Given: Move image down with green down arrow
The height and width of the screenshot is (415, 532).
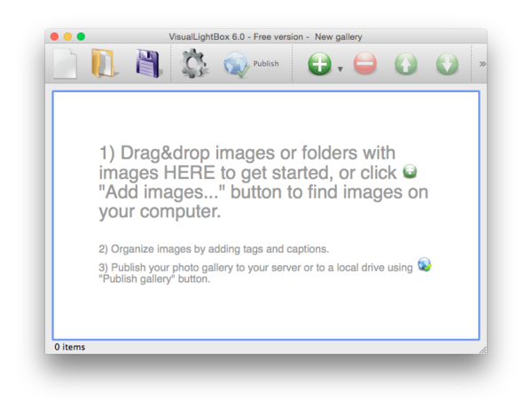Looking at the screenshot, I should coord(447,64).
